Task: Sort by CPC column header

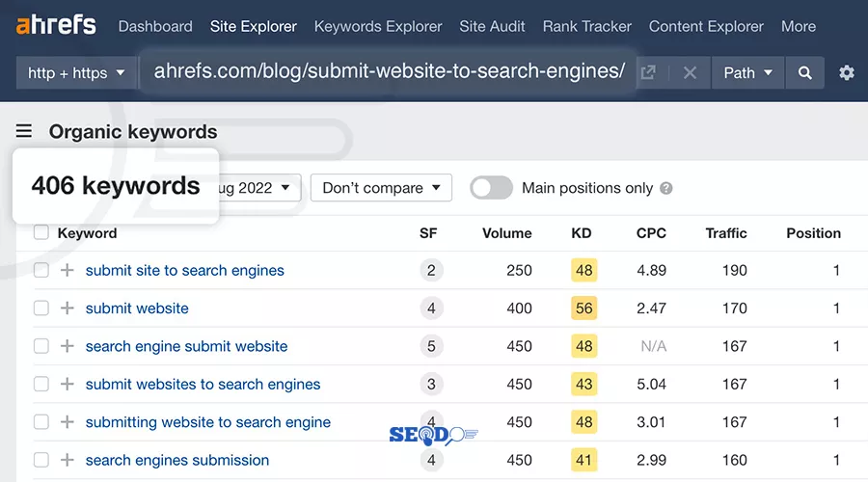Action: tap(651, 233)
